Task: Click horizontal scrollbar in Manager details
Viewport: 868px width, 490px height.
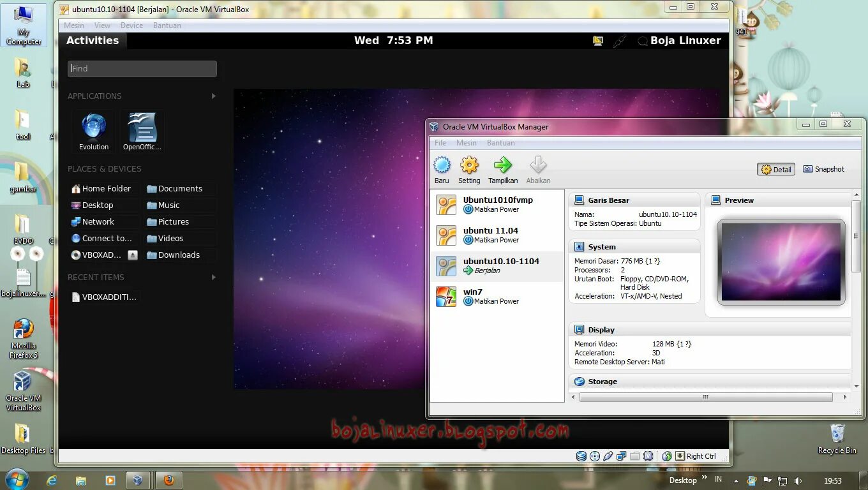Action: coord(706,397)
